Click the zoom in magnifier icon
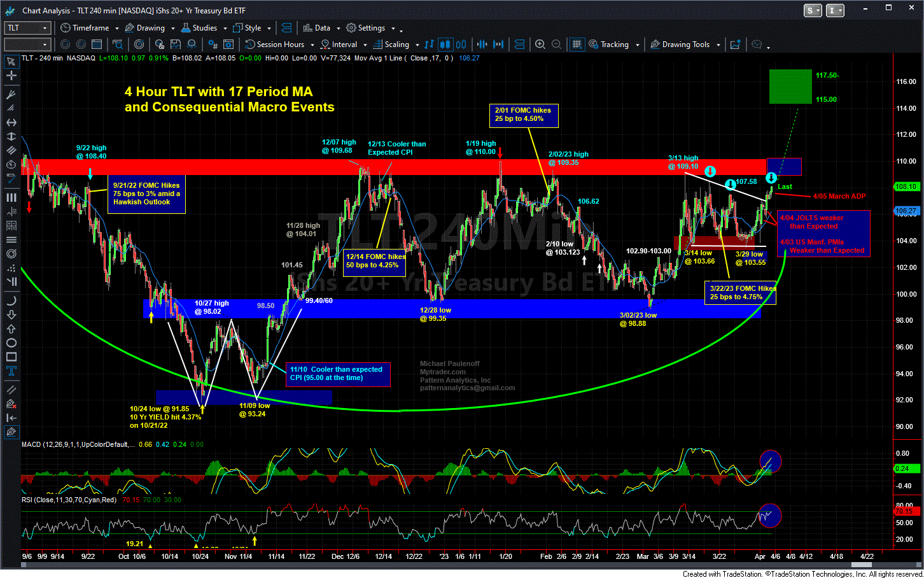The height and width of the screenshot is (578, 924). click(540, 45)
